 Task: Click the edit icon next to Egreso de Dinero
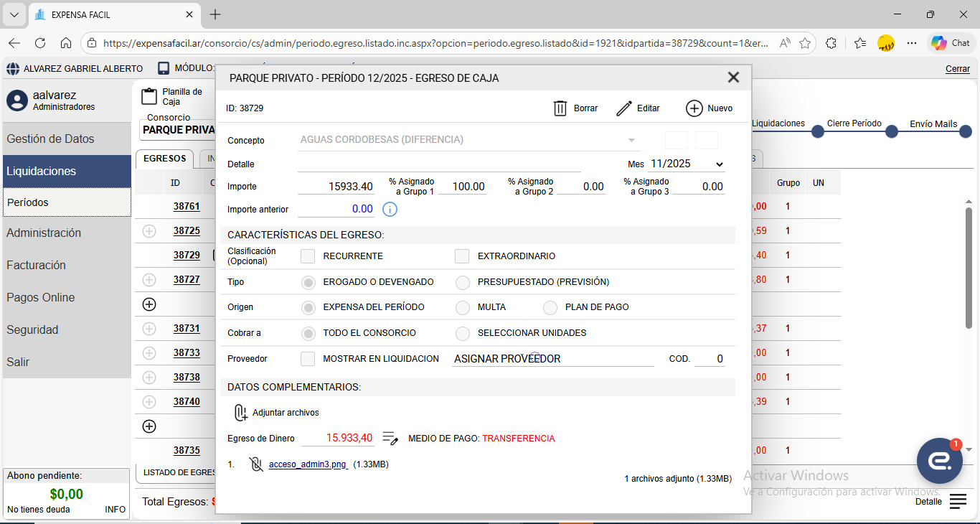390,438
